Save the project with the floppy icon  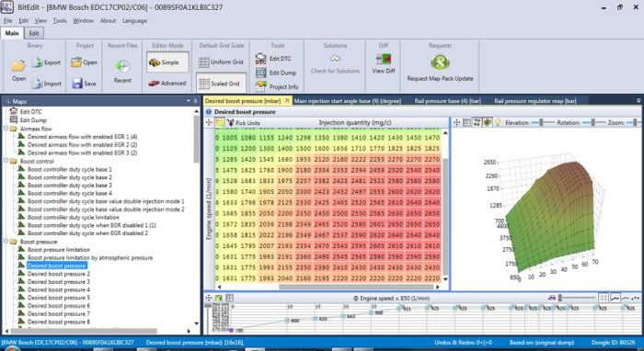tap(77, 84)
